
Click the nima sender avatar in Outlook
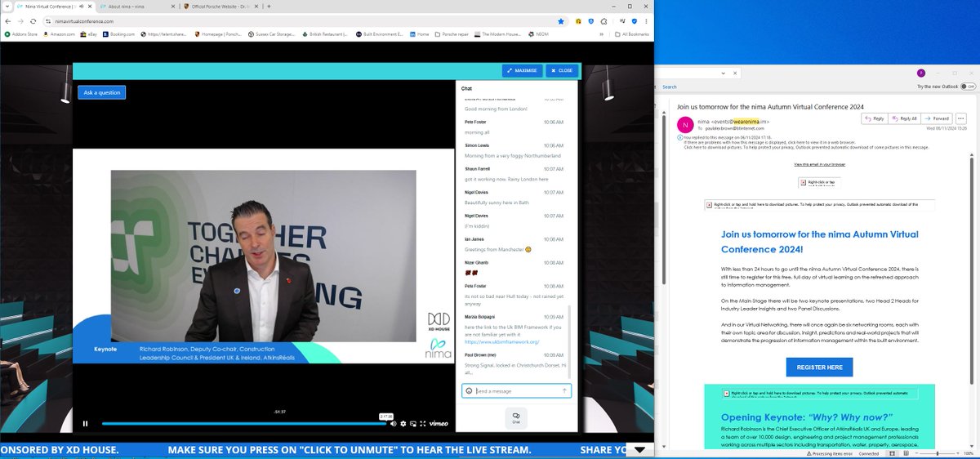click(x=684, y=125)
